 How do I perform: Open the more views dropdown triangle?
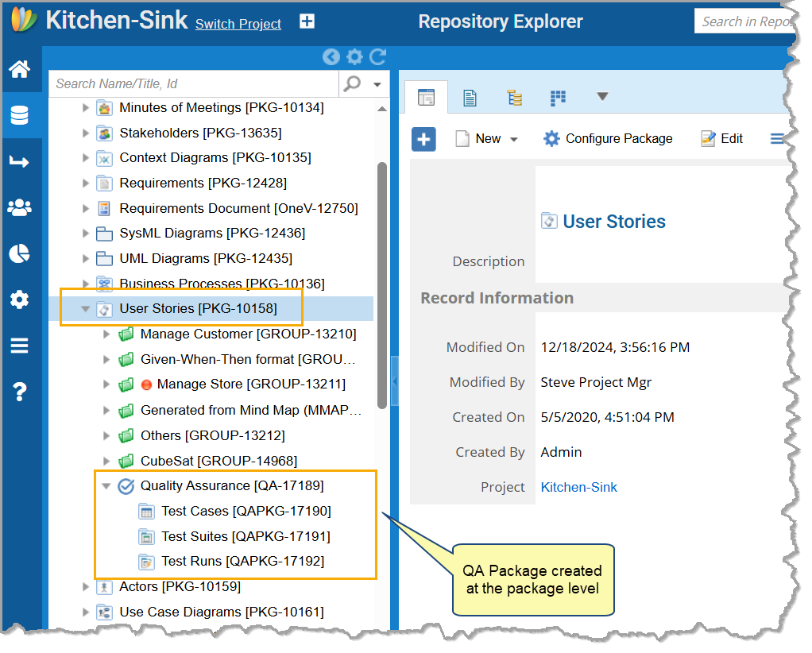point(602,96)
